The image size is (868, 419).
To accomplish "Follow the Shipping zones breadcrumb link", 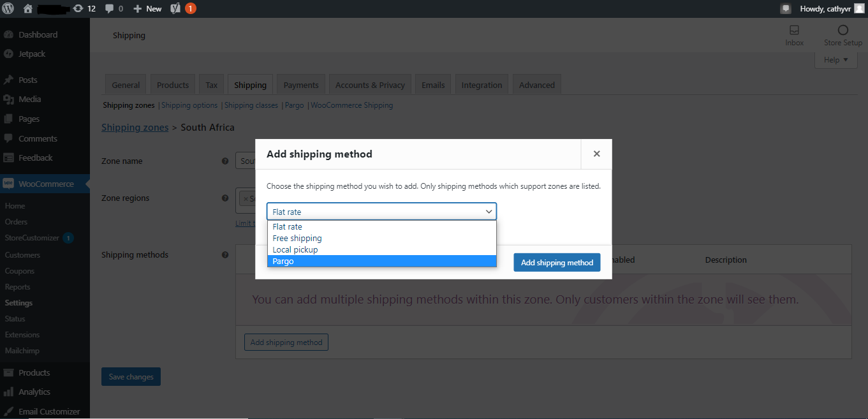I will pyautogui.click(x=135, y=127).
